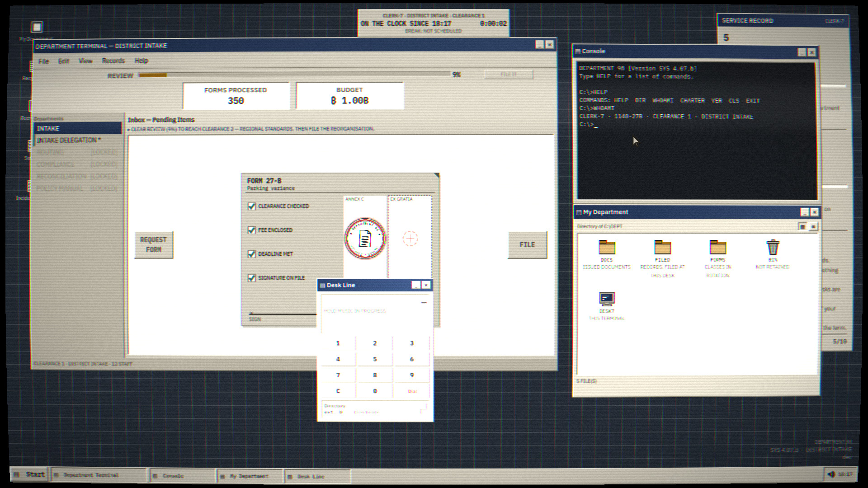Viewport: 868px width, 488px height.
Task: Click the REVIEW progress bar
Action: tap(294, 75)
